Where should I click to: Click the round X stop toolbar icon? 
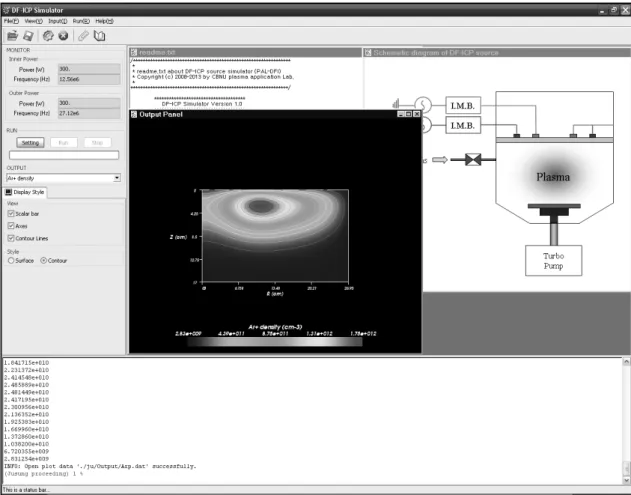coord(63,36)
